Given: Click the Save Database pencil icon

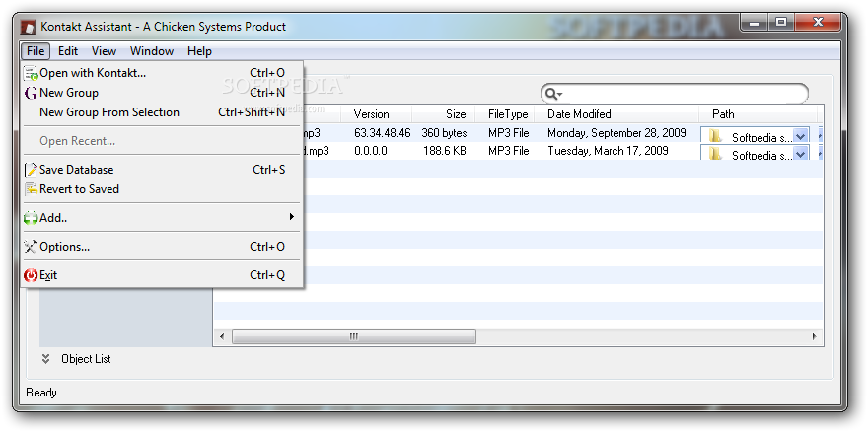Looking at the screenshot, I should [x=31, y=170].
